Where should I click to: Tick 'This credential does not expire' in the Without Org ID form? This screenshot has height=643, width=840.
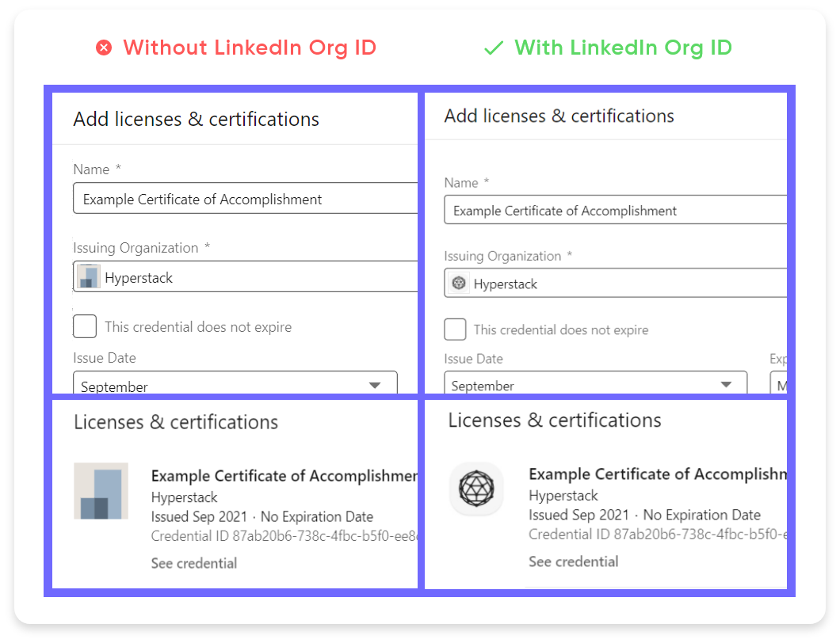[85, 327]
